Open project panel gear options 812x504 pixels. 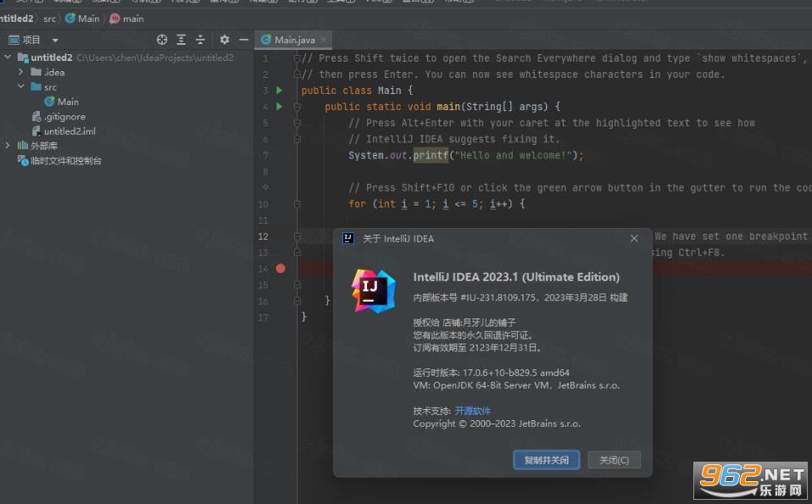(225, 39)
